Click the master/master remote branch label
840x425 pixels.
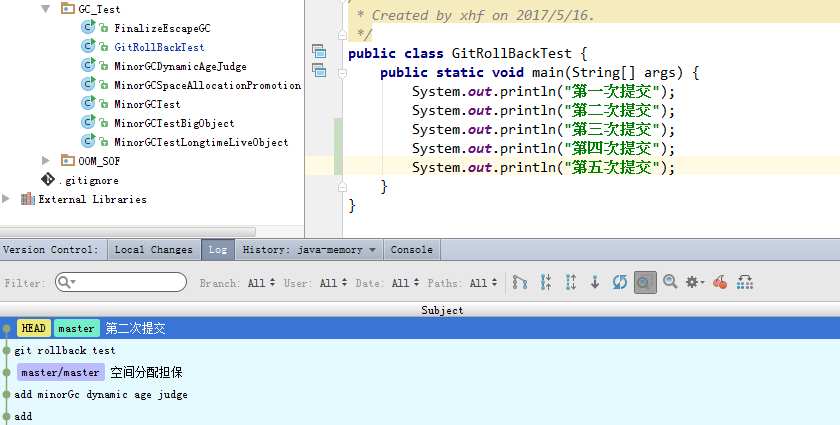coord(61,372)
